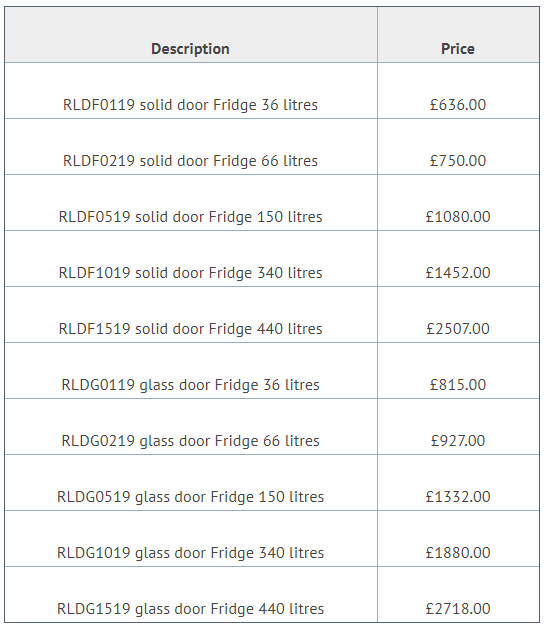The width and height of the screenshot is (547, 629).
Task: Select RLDG0519 glass door Fridge 150 litres
Action: [x=190, y=497]
